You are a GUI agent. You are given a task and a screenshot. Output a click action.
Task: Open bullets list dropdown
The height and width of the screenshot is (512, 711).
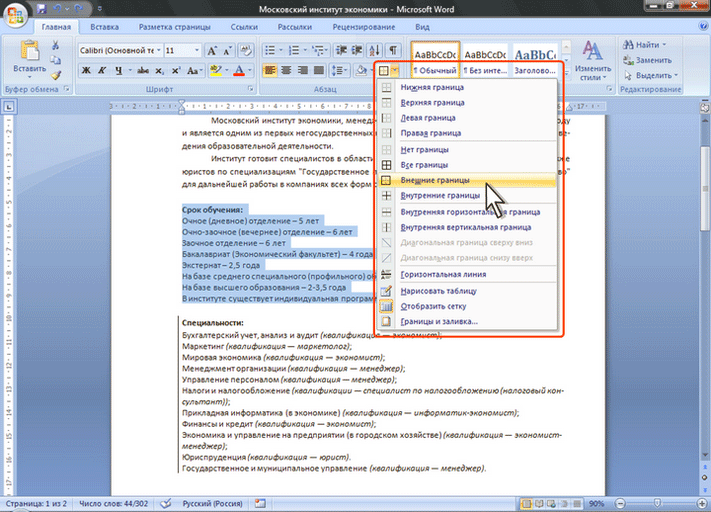pyautogui.click(x=281, y=50)
